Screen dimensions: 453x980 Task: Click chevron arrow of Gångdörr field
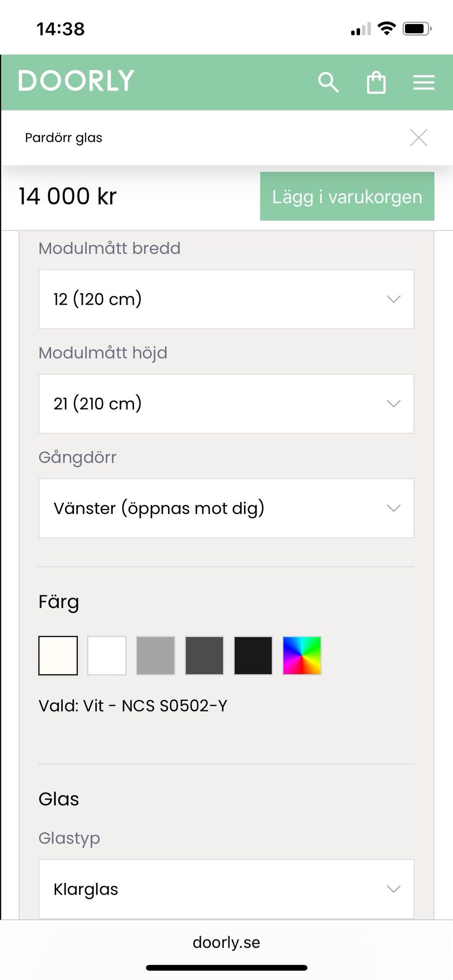[394, 508]
